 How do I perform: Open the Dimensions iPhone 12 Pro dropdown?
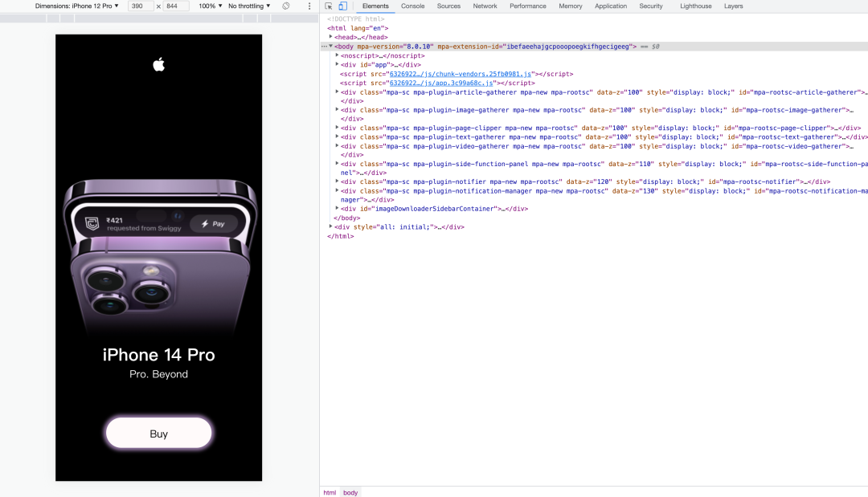77,6
